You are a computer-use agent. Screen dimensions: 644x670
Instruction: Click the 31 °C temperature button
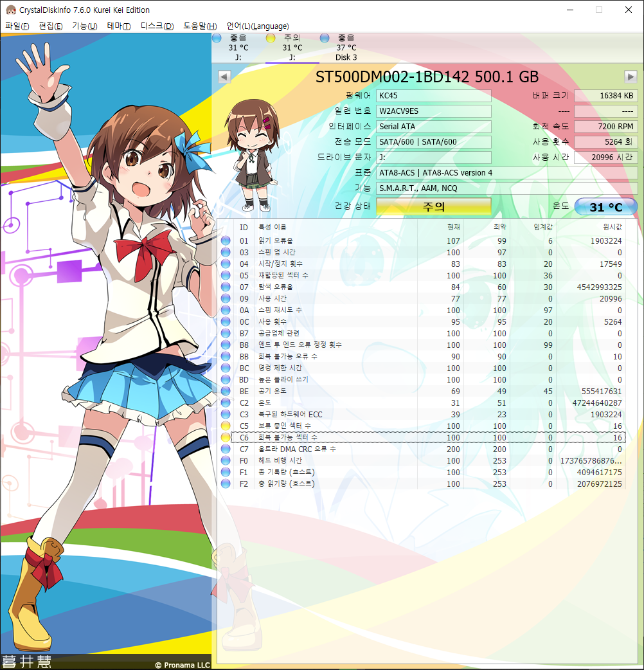606,207
